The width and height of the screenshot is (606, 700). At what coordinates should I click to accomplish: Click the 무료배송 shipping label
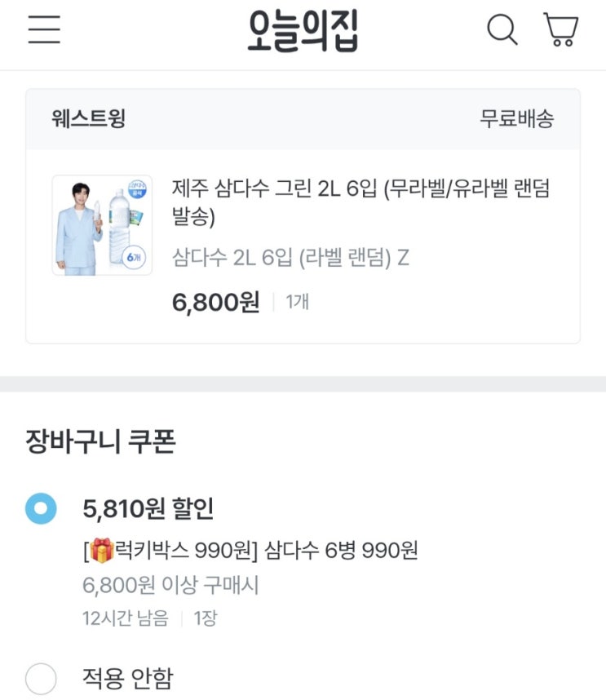(516, 119)
